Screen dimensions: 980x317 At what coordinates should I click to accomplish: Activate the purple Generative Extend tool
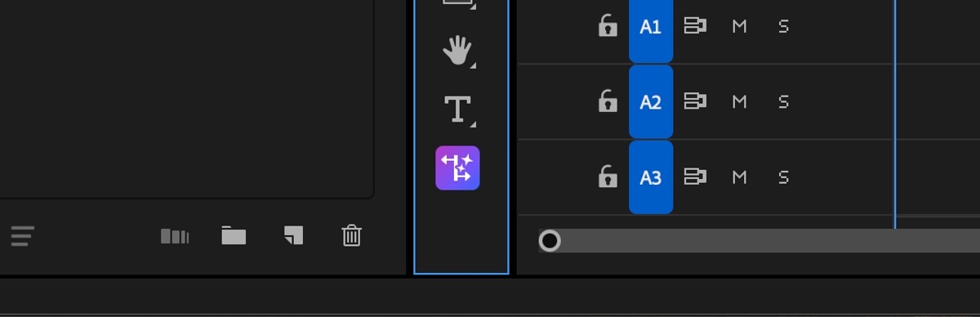point(457,167)
